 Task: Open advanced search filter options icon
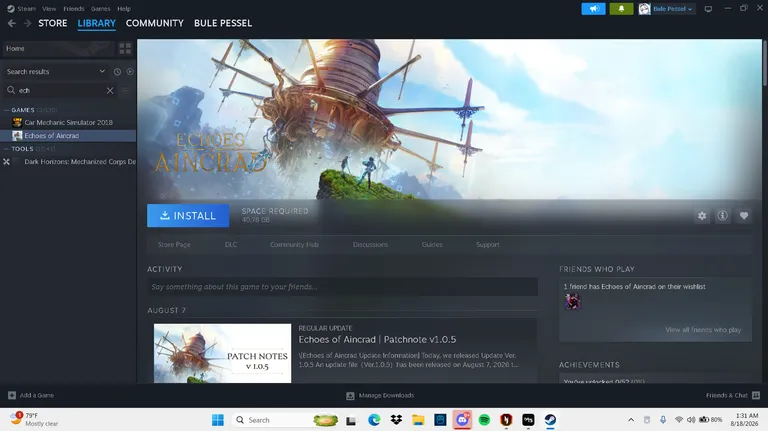(125, 91)
